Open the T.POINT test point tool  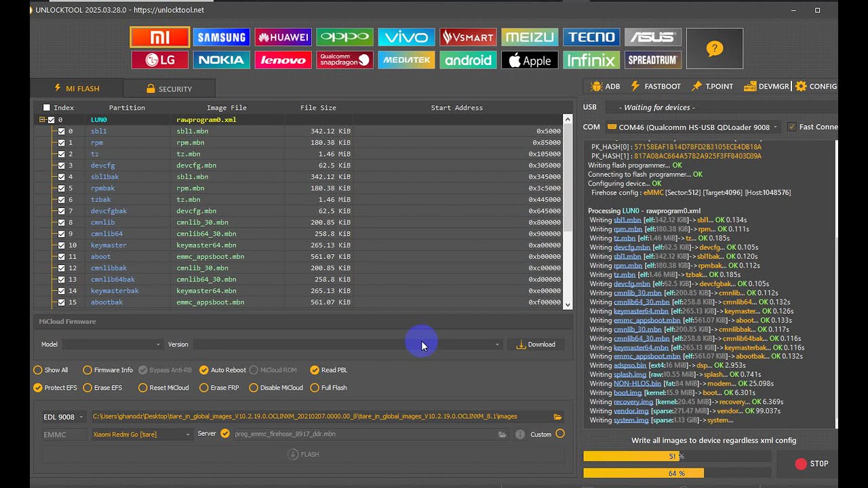point(712,87)
